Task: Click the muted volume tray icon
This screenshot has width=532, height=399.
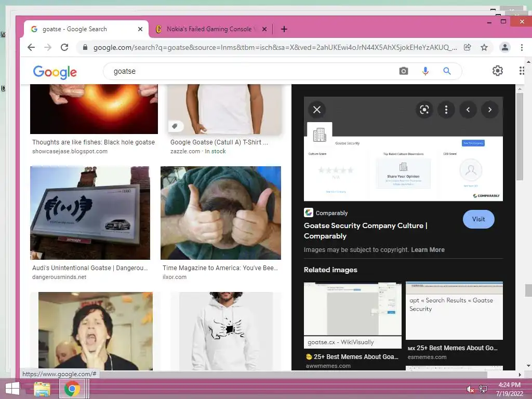Action: (x=470, y=389)
